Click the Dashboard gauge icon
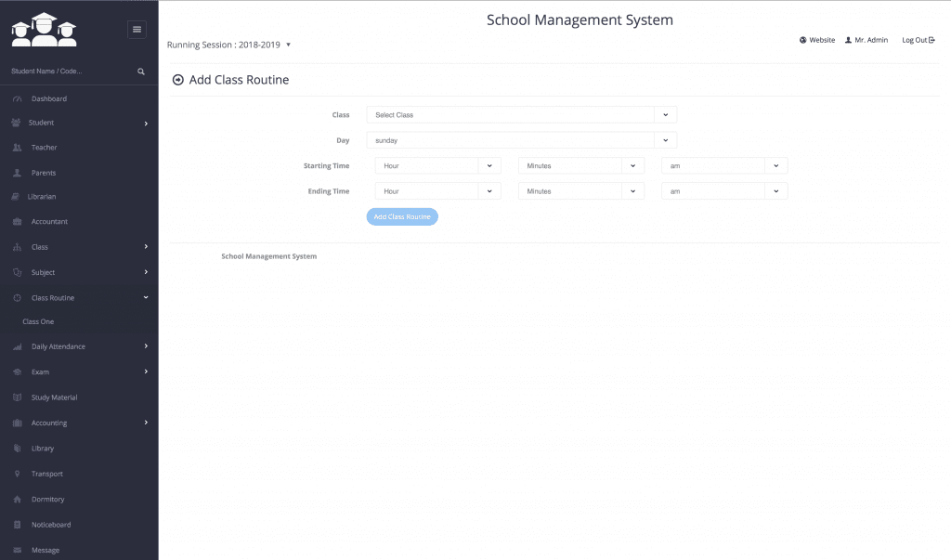951x560 pixels. 17,98
